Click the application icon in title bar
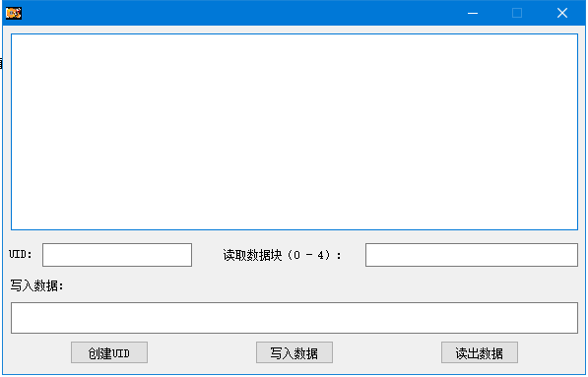This screenshot has width=588, height=377. coord(14,13)
